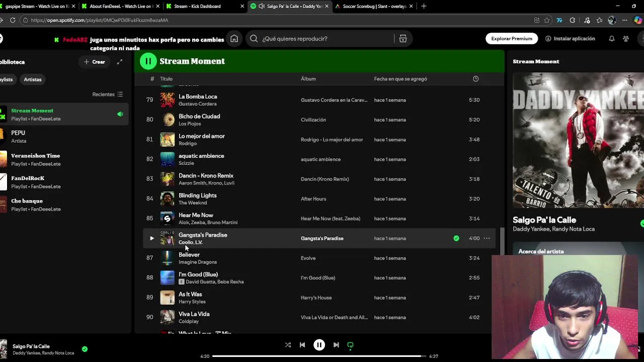644x362 pixels.
Task: Open the Che banque playlist
Action: tap(64, 205)
